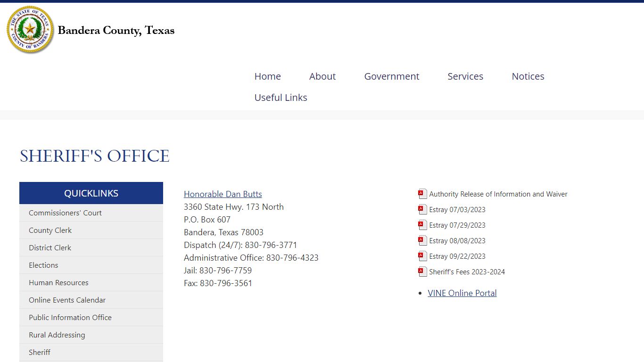Image resolution: width=644 pixels, height=362 pixels.
Task: Open the VINE Online Portal link
Action: (x=462, y=293)
